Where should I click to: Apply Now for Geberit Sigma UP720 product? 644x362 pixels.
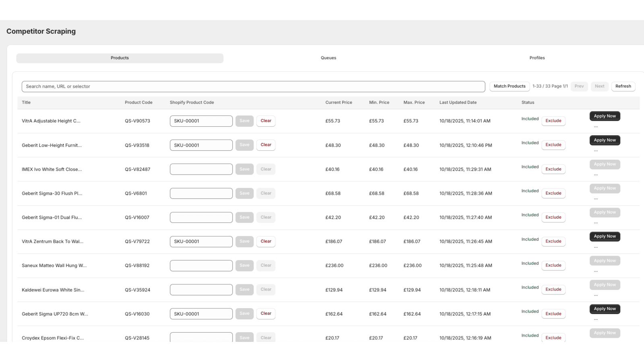point(605,309)
